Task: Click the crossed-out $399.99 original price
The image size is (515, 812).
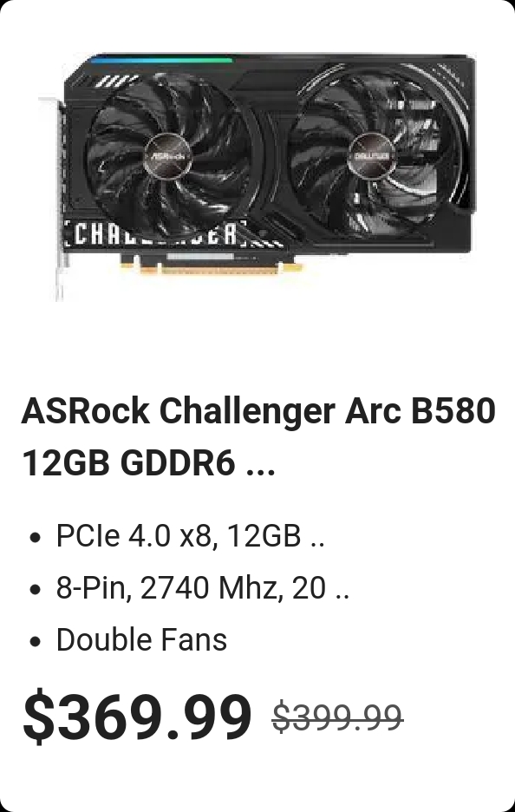Action: [337, 717]
